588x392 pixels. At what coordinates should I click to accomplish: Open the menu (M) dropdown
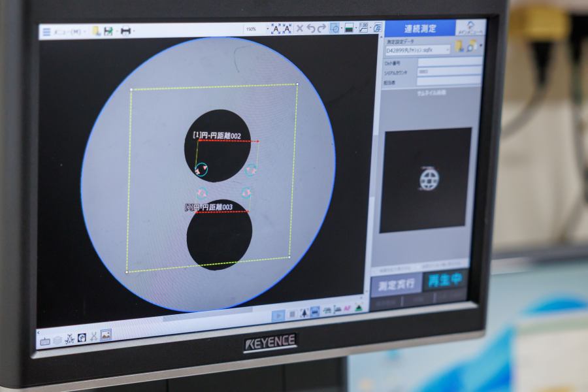[x=64, y=32]
